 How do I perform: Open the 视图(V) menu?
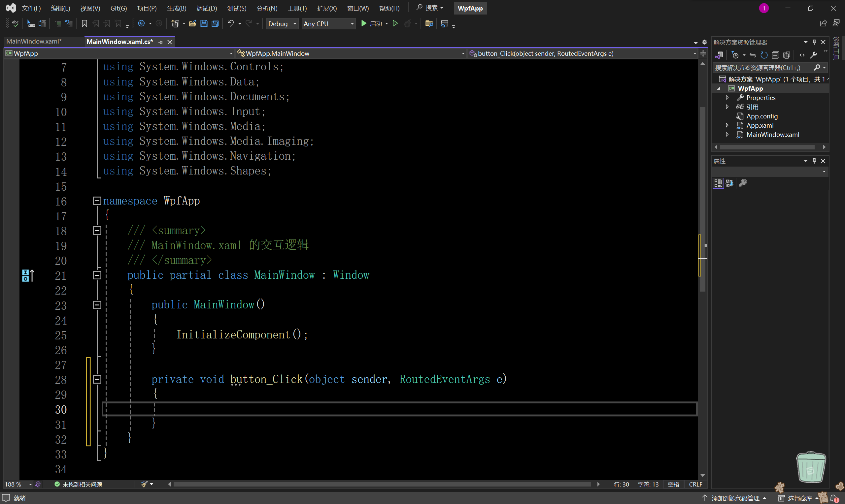coord(90,8)
